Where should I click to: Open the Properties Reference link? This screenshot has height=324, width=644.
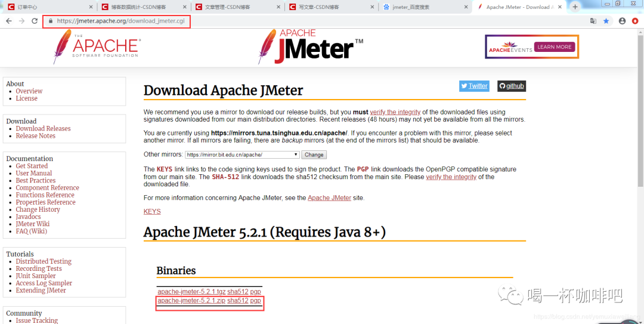pos(45,202)
